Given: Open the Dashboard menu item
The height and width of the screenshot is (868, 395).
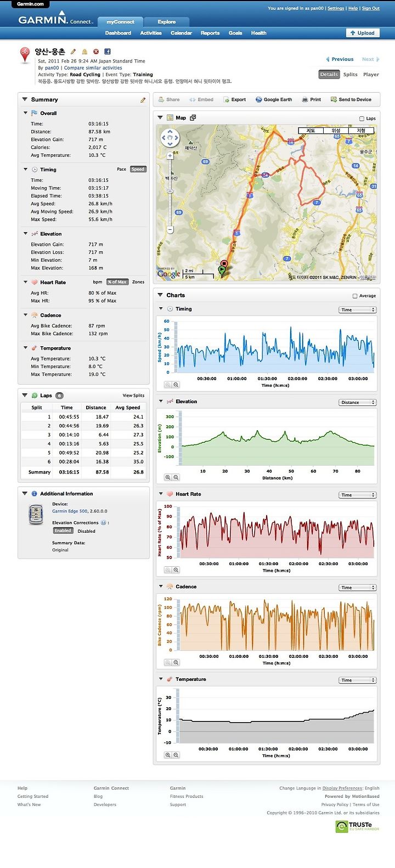Looking at the screenshot, I should coord(118,33).
